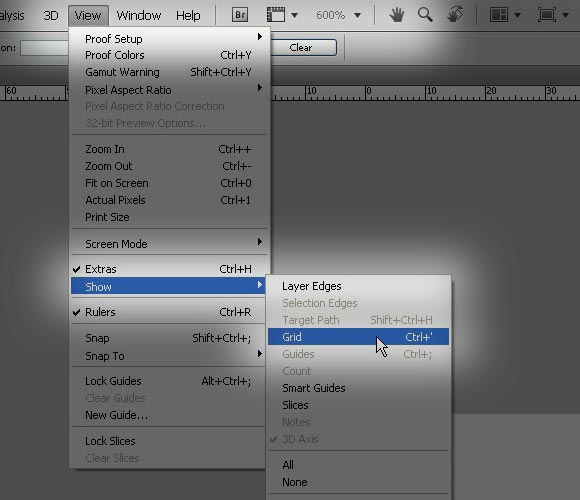Select Actual Pixels
580x500 pixels.
tap(169, 200)
